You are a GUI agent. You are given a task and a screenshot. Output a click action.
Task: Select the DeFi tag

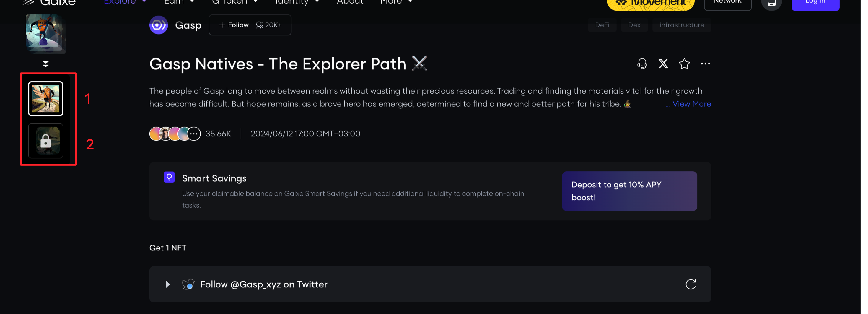(x=602, y=25)
